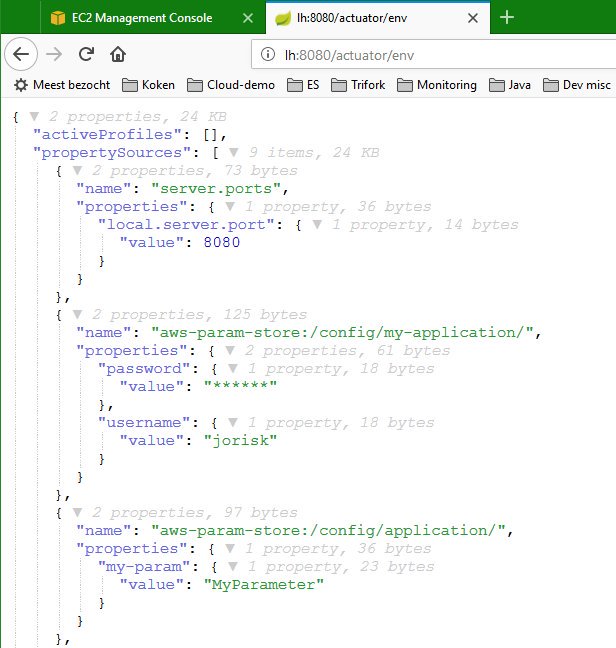Open the Koken bookmark folder
Image resolution: width=616 pixels, height=648 pixels.
point(148,85)
